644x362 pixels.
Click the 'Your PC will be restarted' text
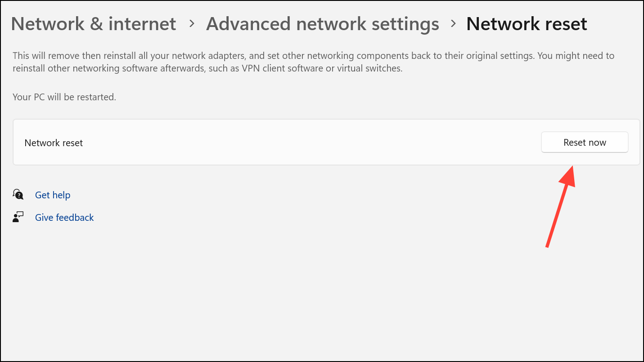64,97
